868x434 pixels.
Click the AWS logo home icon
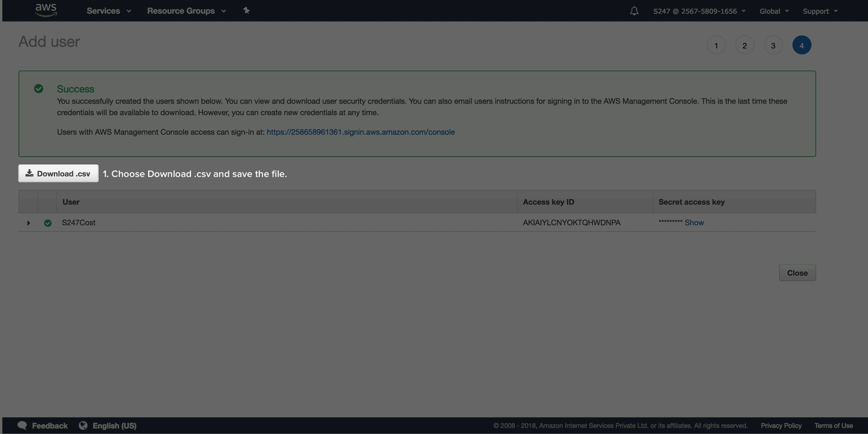click(46, 10)
